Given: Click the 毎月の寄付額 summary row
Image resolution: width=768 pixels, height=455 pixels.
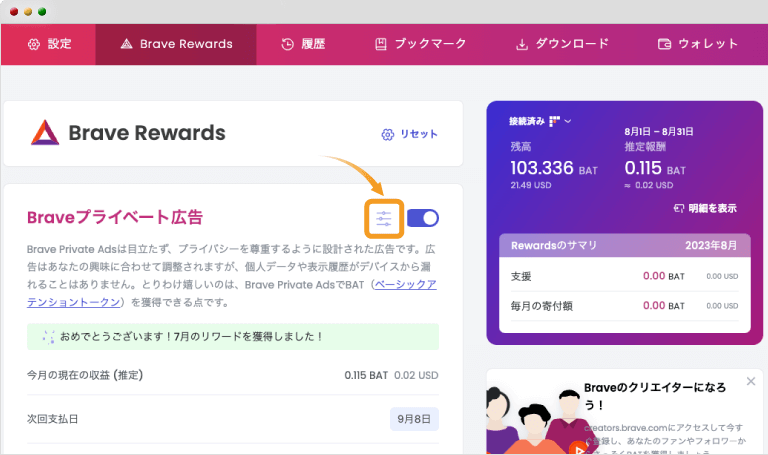Looking at the screenshot, I should click(x=624, y=306).
